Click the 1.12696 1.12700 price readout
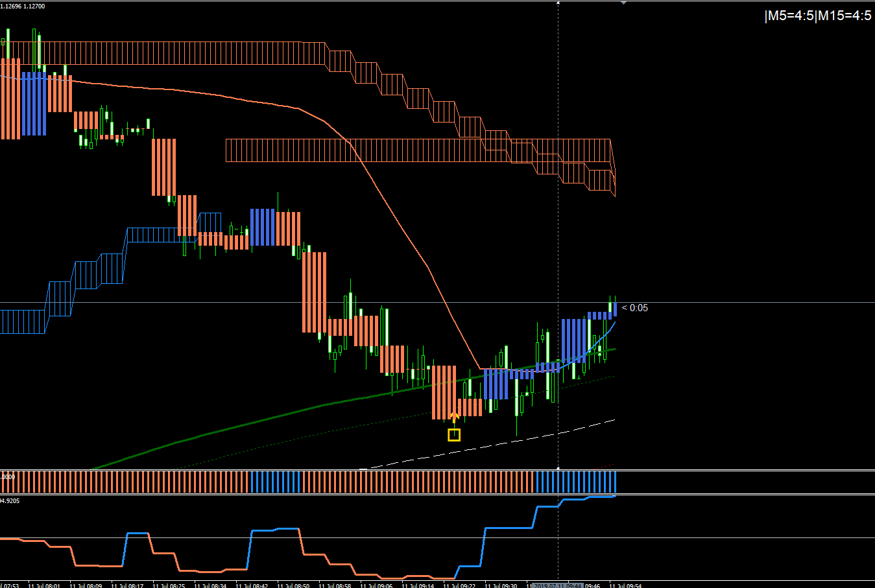This screenshot has width=875, height=588. click(23, 6)
